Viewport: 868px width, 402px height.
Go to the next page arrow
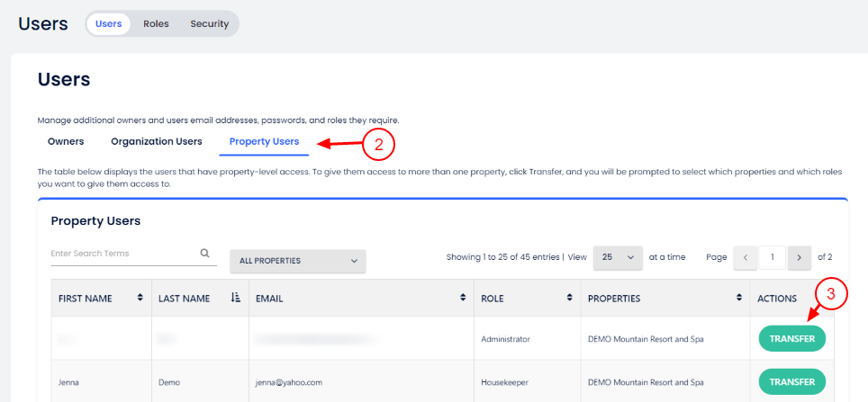(799, 257)
